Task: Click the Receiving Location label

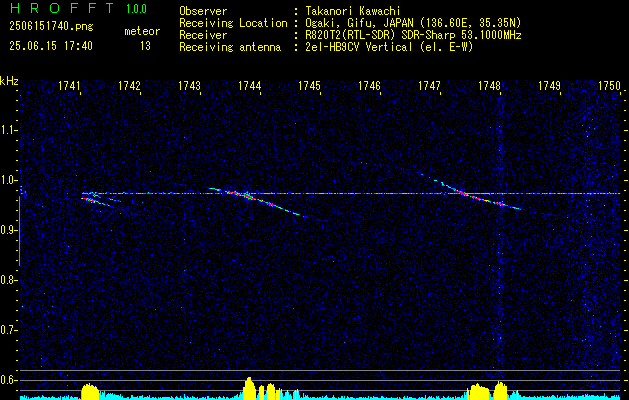Action: (233, 23)
